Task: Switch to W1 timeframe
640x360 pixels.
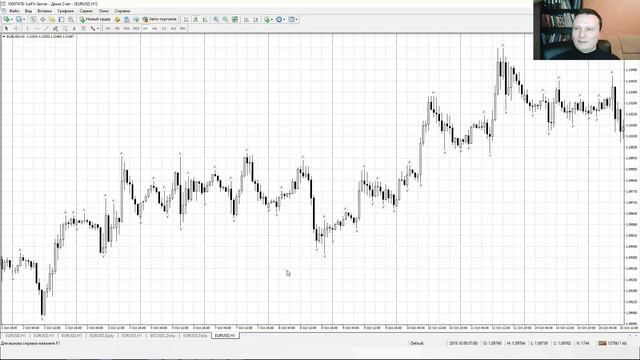Action: [173, 28]
